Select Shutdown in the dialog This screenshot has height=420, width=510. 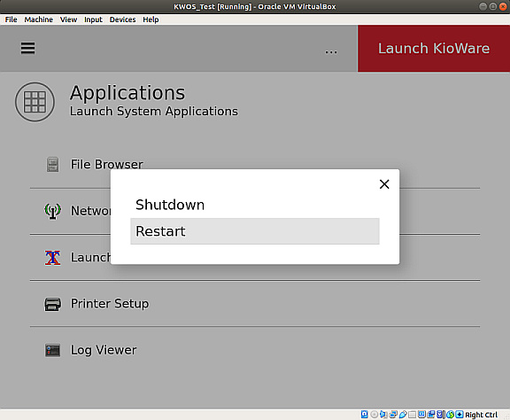coord(255,205)
